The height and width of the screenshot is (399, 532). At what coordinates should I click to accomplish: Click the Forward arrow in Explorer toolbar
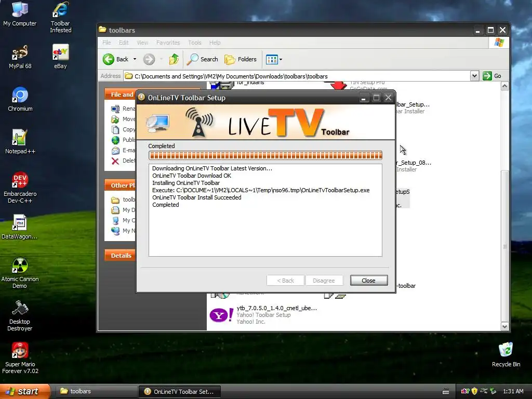149,59
